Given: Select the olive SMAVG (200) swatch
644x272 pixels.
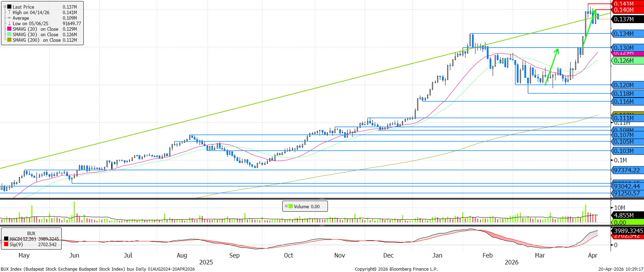Looking at the screenshot, I should [9, 40].
